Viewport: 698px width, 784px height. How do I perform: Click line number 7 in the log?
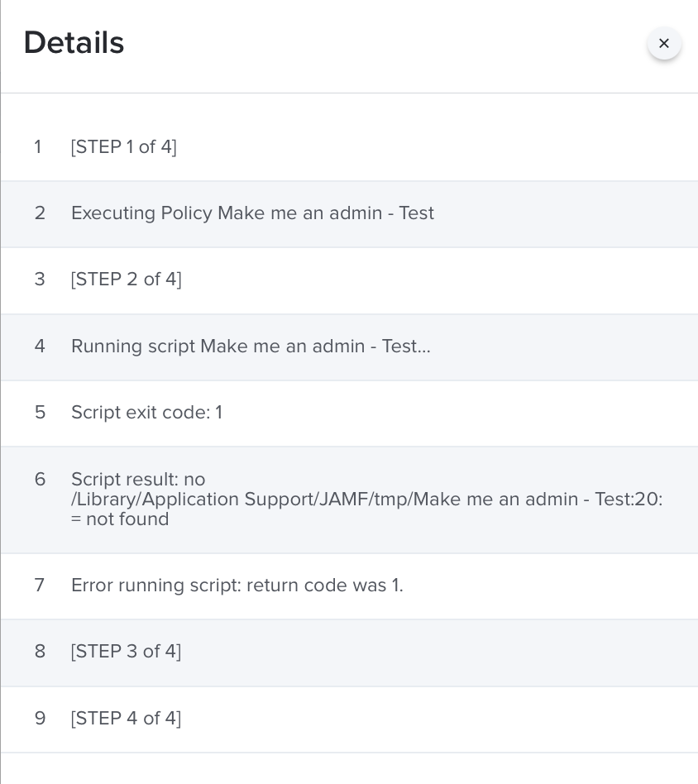(x=40, y=585)
